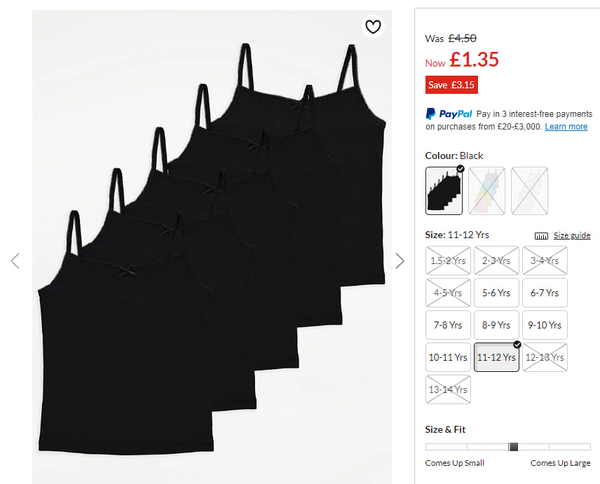Select the 11-12 Yrs size option
This screenshot has height=484, width=600.
(x=496, y=357)
